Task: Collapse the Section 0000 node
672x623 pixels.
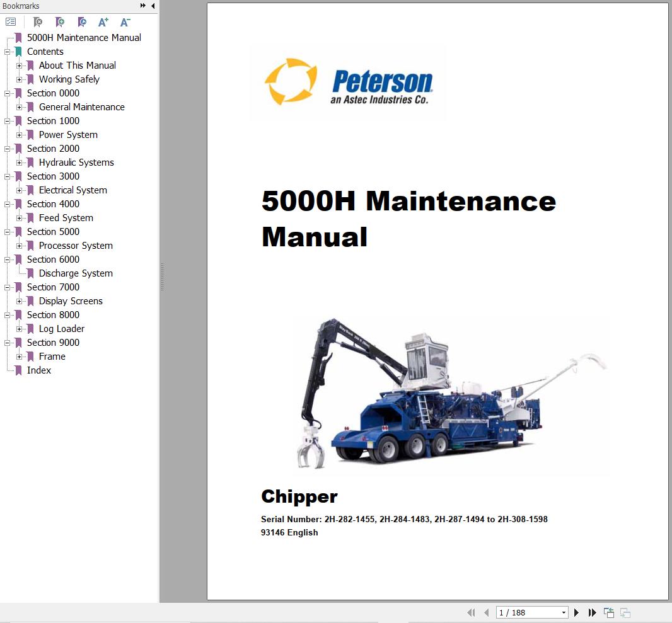Action: 8,93
